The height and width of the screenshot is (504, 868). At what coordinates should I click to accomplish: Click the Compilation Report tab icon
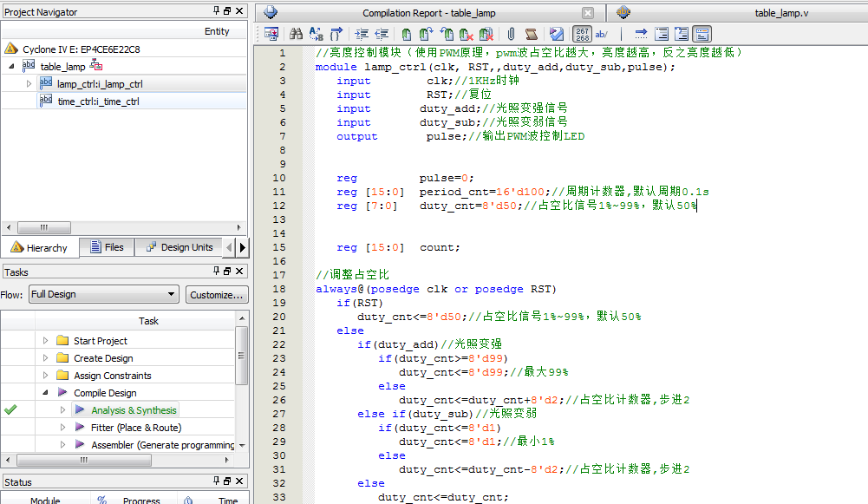coord(271,12)
